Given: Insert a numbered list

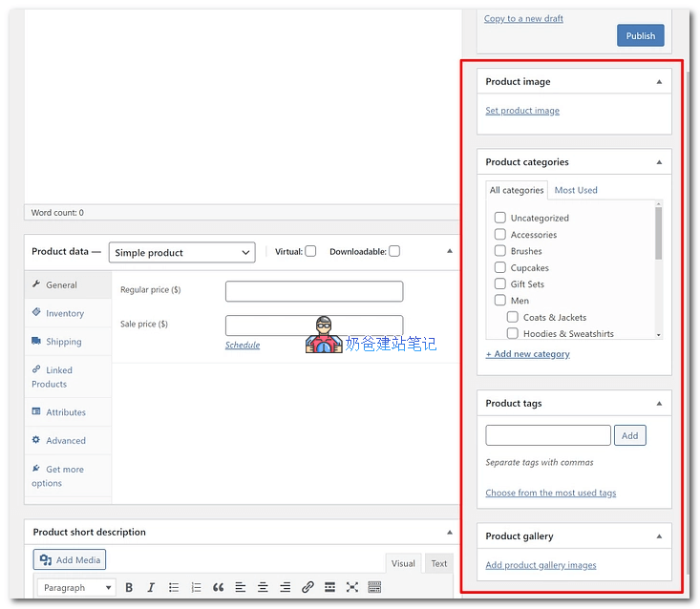Looking at the screenshot, I should tap(196, 587).
